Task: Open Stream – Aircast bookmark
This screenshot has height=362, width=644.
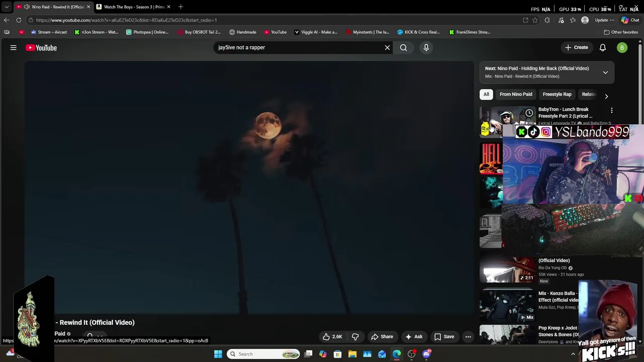Action: click(49, 32)
